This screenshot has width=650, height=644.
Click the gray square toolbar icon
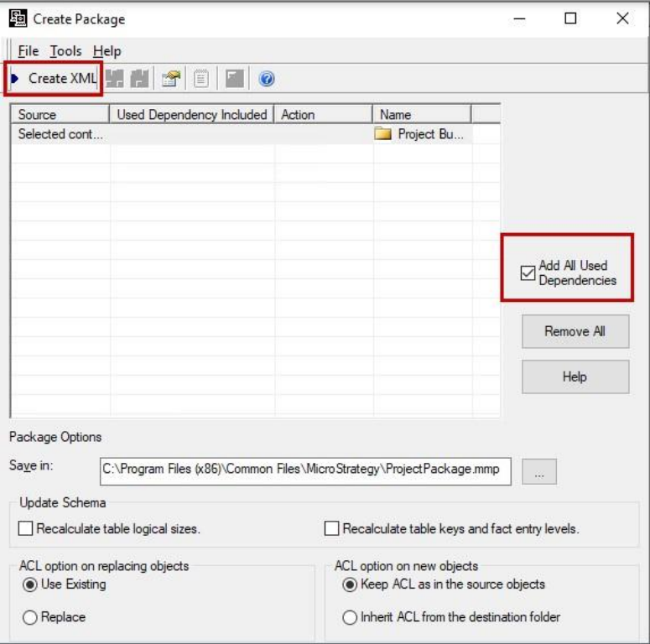point(235,79)
